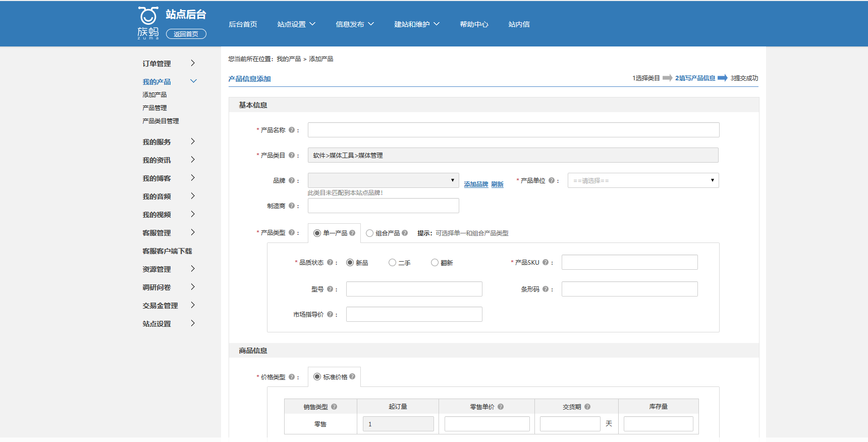The height and width of the screenshot is (442, 868).
Task: Click the 条形码 input field
Action: click(x=630, y=289)
